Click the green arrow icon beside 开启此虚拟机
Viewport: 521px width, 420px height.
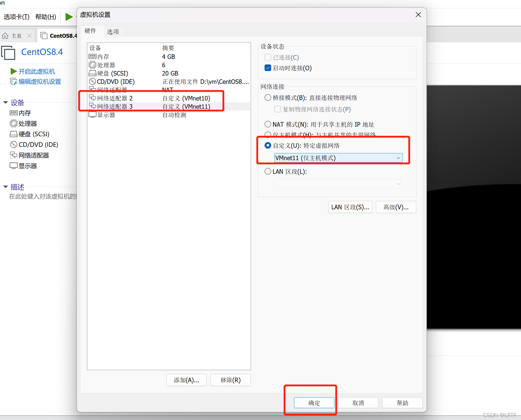(13, 71)
